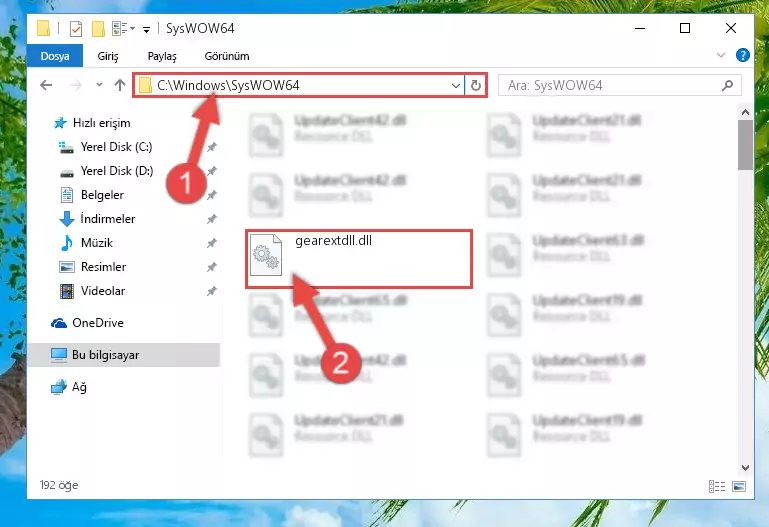The image size is (769, 527).
Task: Click the pin icon beside Müzik
Action: (x=212, y=243)
